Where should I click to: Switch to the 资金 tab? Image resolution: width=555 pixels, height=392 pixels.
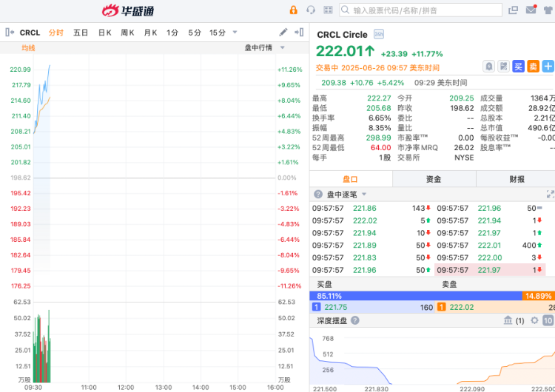(434, 179)
